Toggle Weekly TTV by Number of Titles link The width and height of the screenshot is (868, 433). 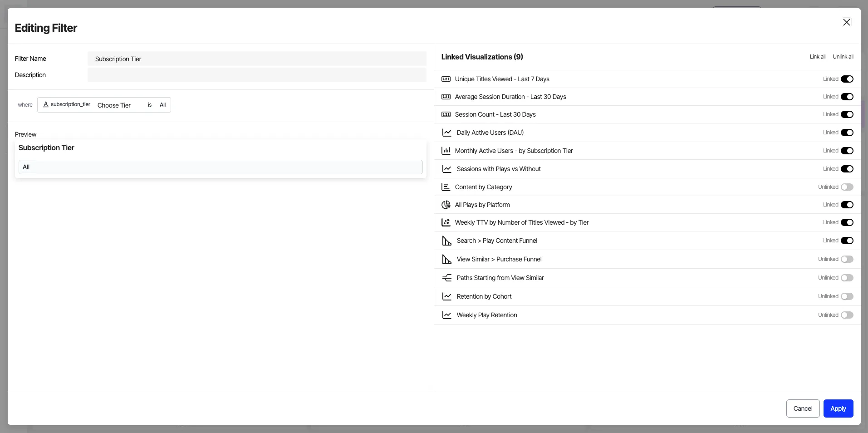click(847, 222)
